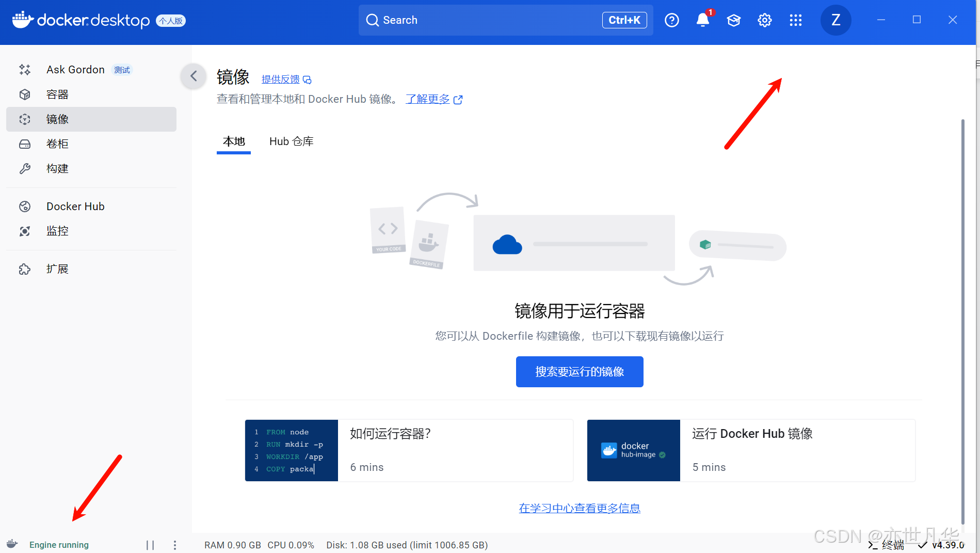The height and width of the screenshot is (553, 980).
Task: Open the Z user account avatar
Action: click(836, 20)
